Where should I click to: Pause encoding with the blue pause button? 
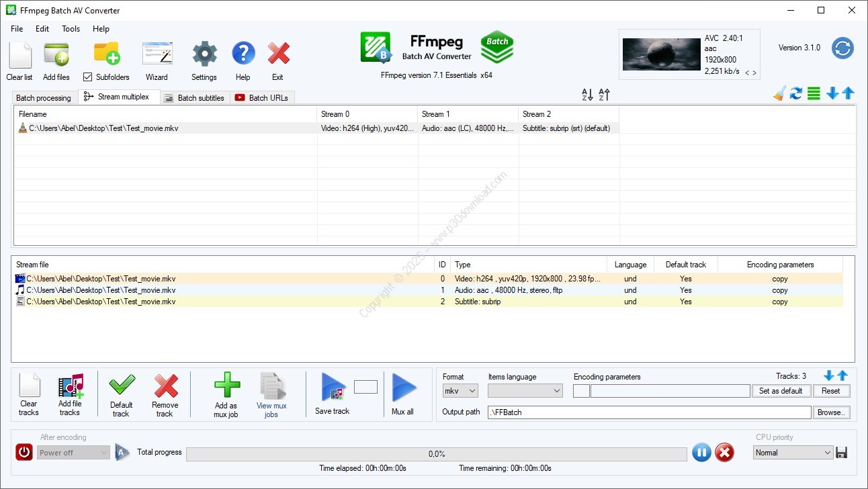(x=701, y=453)
